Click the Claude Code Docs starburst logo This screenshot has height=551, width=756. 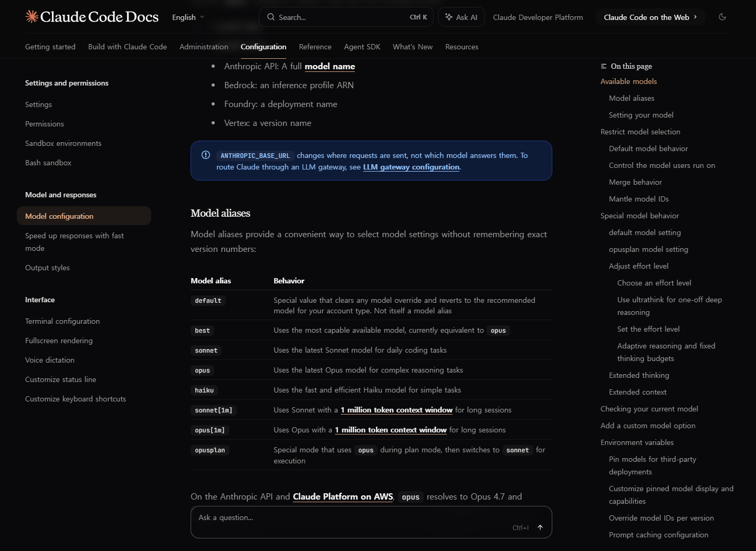pos(32,17)
